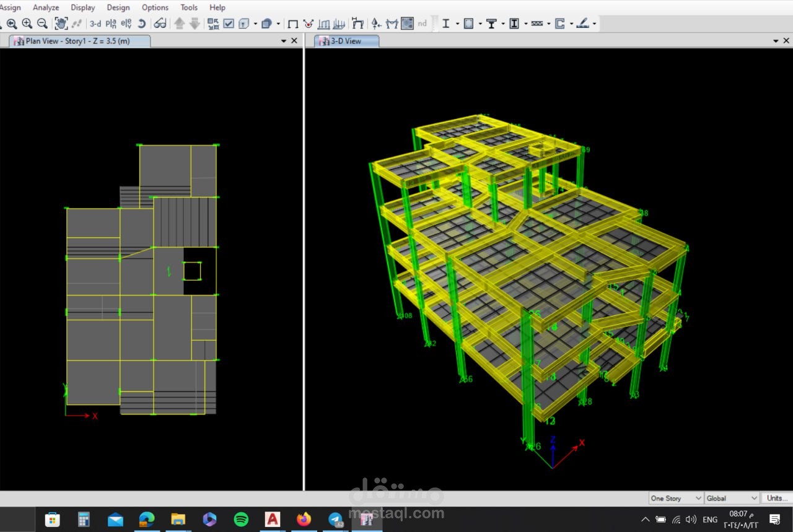Screen dimensions: 793x532
Task: Click the building view limits icon
Action: click(x=244, y=24)
